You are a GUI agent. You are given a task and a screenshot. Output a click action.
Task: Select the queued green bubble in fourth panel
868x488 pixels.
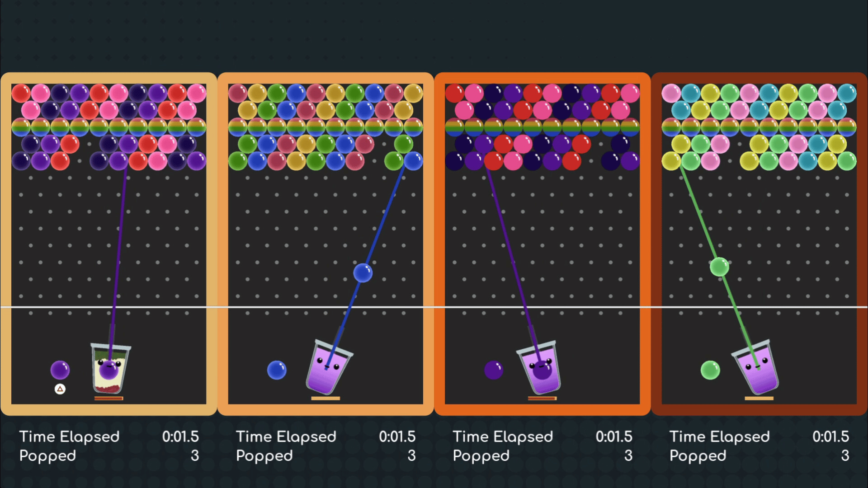point(710,370)
